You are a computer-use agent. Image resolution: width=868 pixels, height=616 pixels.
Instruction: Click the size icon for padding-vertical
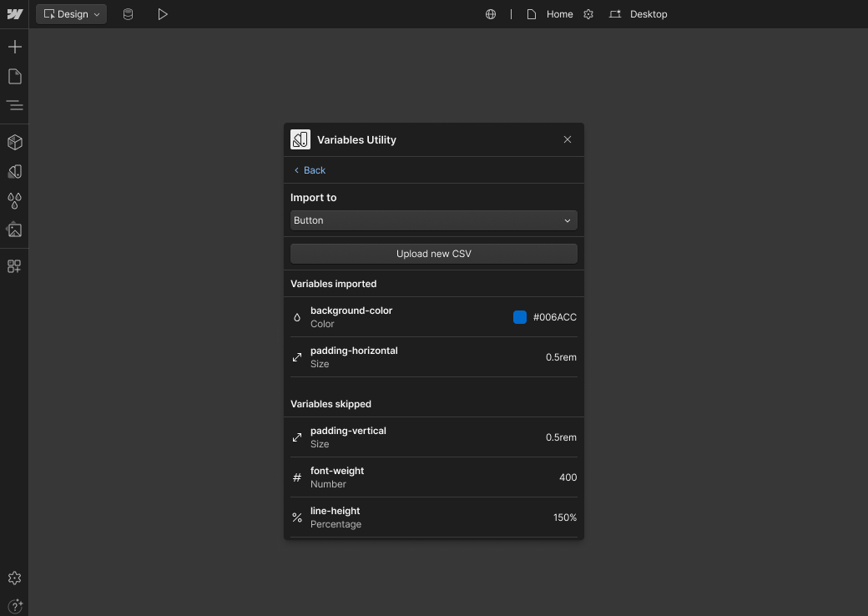[297, 437]
